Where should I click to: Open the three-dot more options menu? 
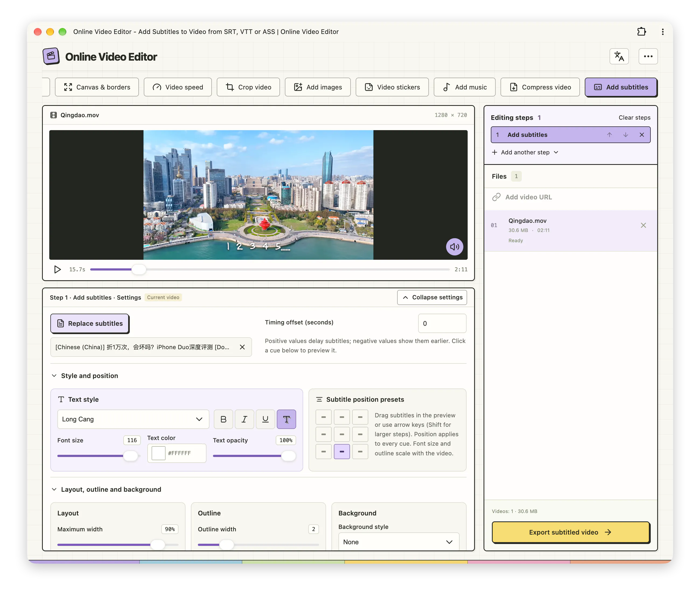[648, 56]
